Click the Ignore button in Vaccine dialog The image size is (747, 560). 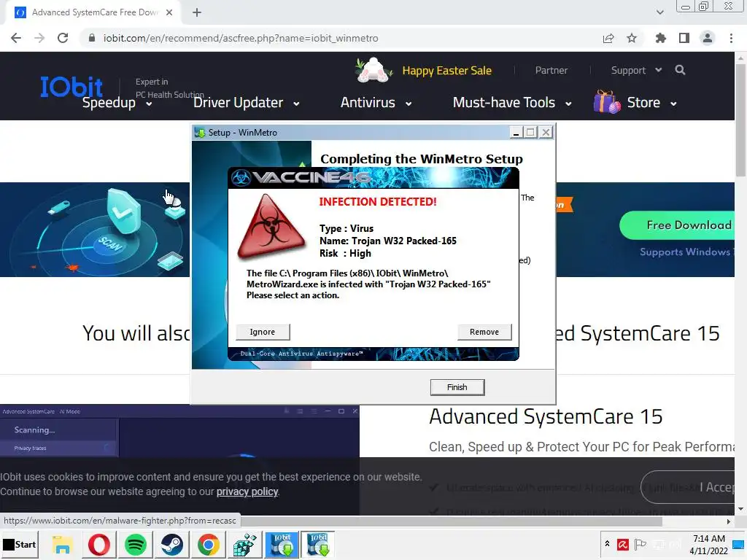coord(263,332)
